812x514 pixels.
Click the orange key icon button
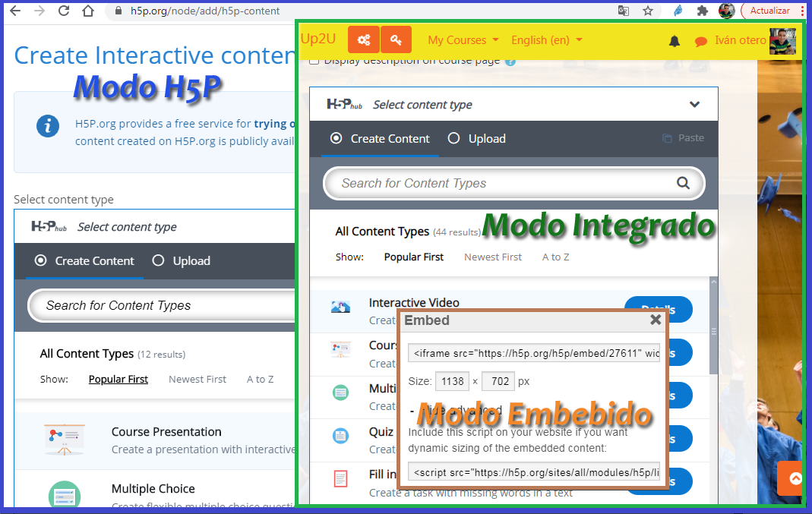[396, 40]
